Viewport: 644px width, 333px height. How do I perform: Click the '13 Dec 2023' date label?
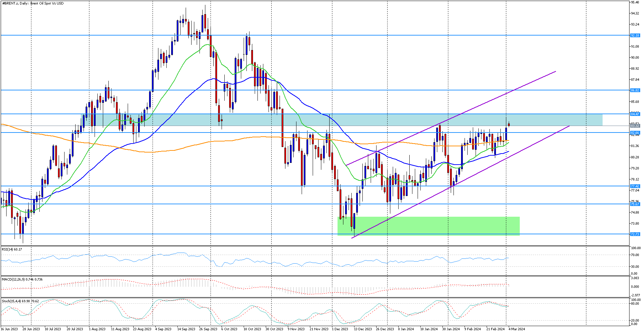click(x=363, y=329)
